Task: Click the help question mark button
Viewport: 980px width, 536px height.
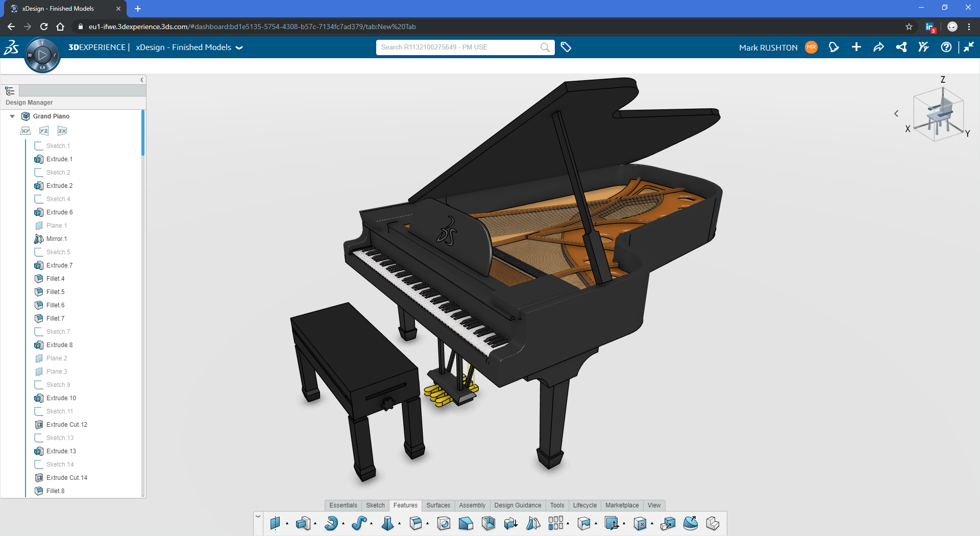Action: 947,47
